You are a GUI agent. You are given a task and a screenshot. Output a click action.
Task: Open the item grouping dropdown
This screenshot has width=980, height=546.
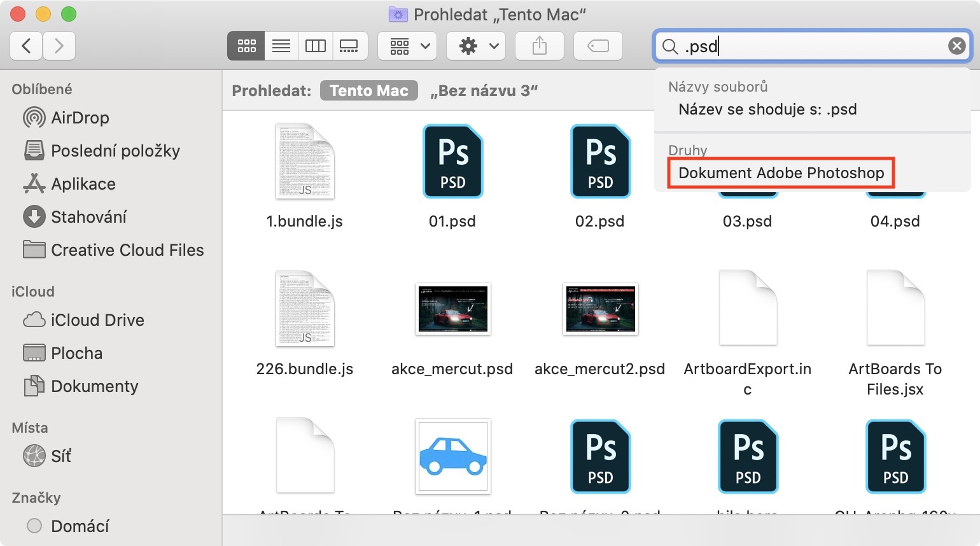(407, 46)
